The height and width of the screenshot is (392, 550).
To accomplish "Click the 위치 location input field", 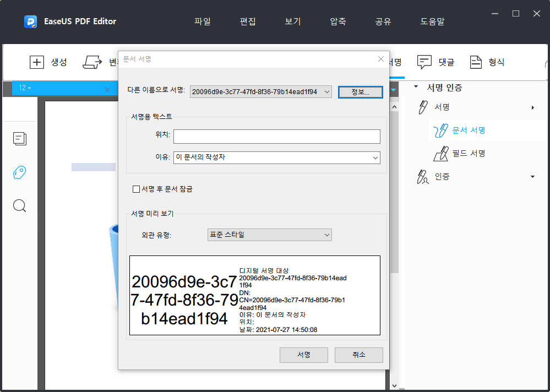I will coord(277,136).
